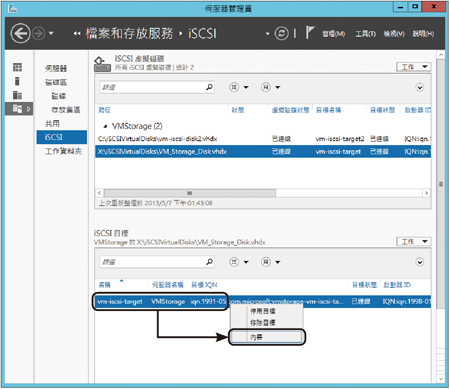Select 共用 in the side navigation
The width and height of the screenshot is (450, 389).
tap(52, 124)
